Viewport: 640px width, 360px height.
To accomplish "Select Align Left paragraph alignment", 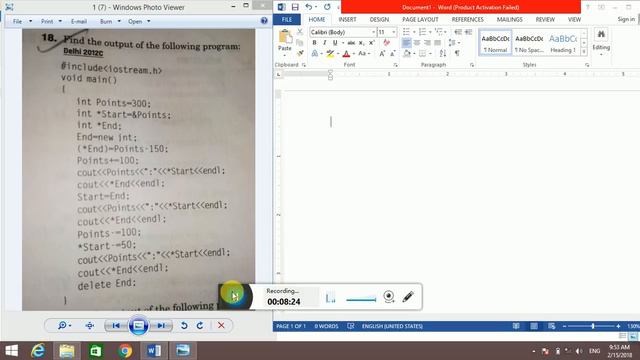I will (x=407, y=43).
